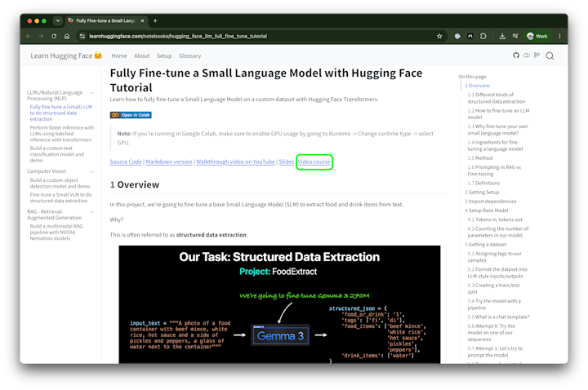588x390 pixels.
Task: Open the About nav item
Action: tap(142, 55)
